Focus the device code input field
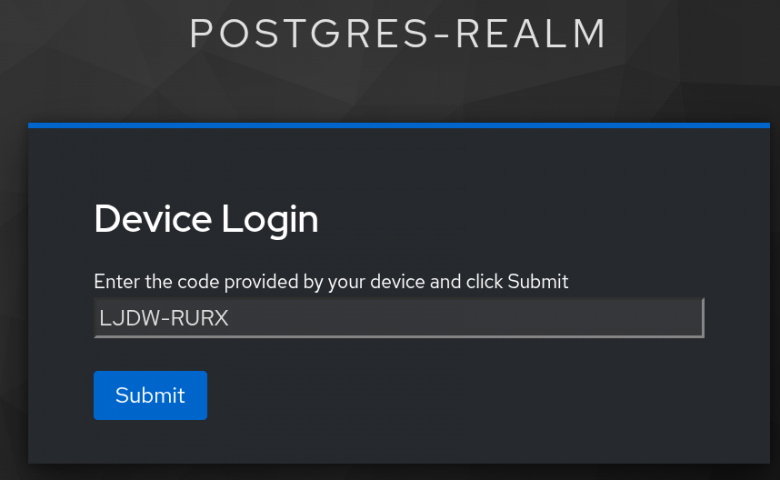This screenshot has width=780, height=480. click(399, 318)
